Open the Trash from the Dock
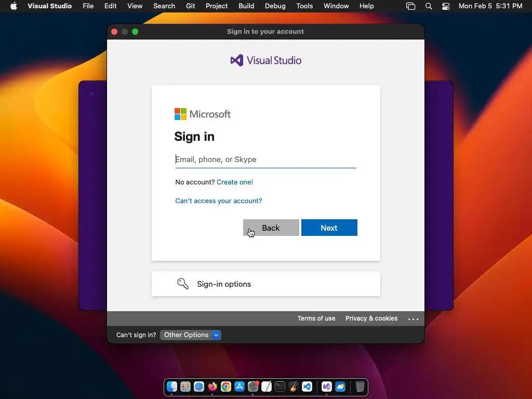Image resolution: width=532 pixels, height=399 pixels. point(360,387)
